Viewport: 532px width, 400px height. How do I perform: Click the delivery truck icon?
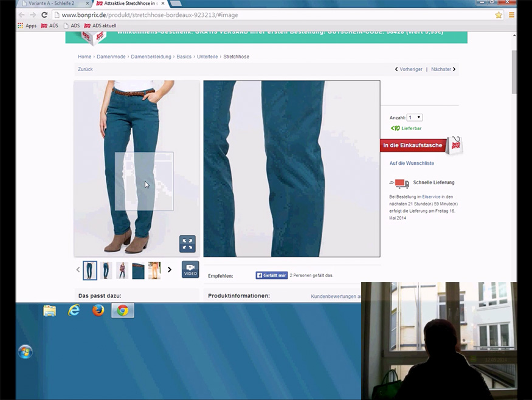(399, 184)
